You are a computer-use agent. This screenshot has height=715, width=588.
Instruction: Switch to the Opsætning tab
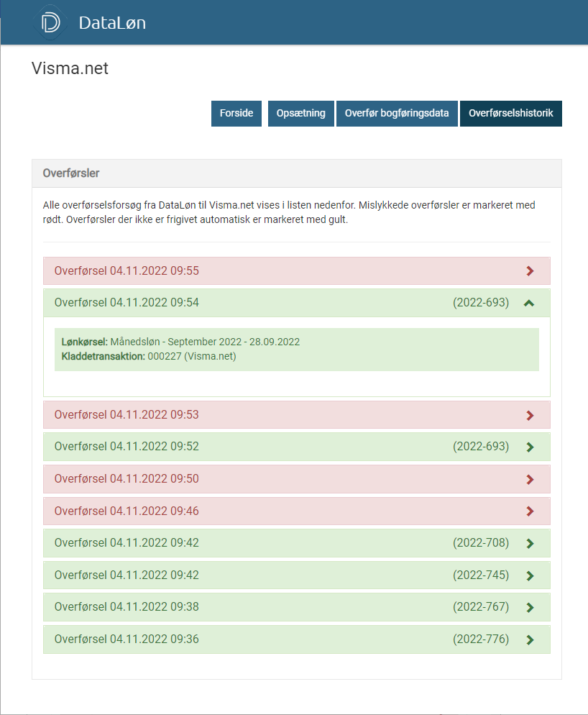300,114
